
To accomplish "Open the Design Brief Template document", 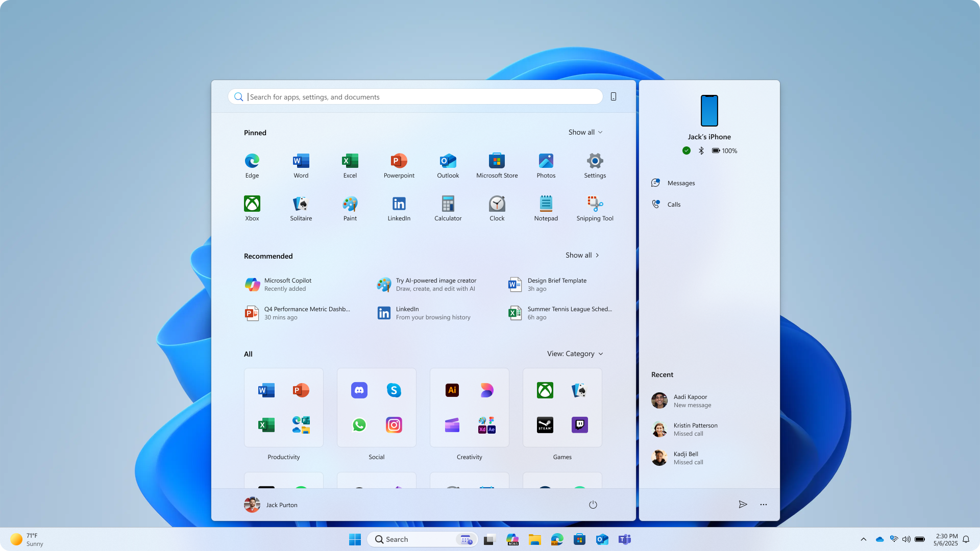I will [557, 284].
